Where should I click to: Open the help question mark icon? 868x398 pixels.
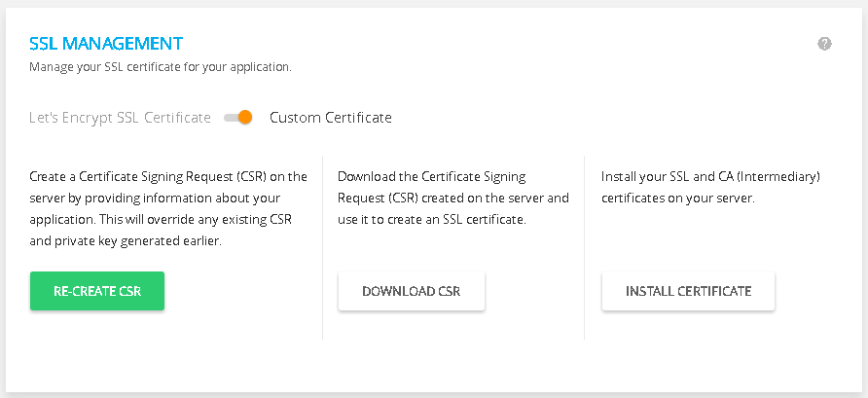(824, 44)
